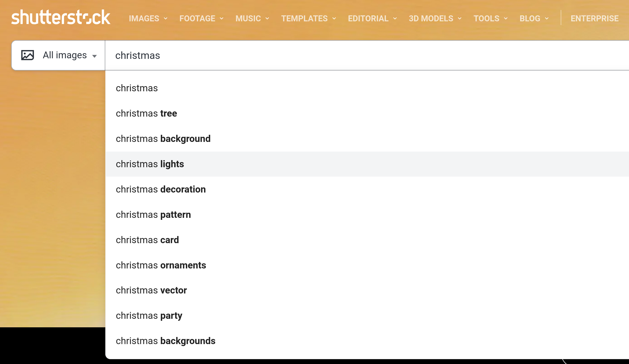Click the image icon in the search bar
The image size is (629, 364).
(28, 55)
